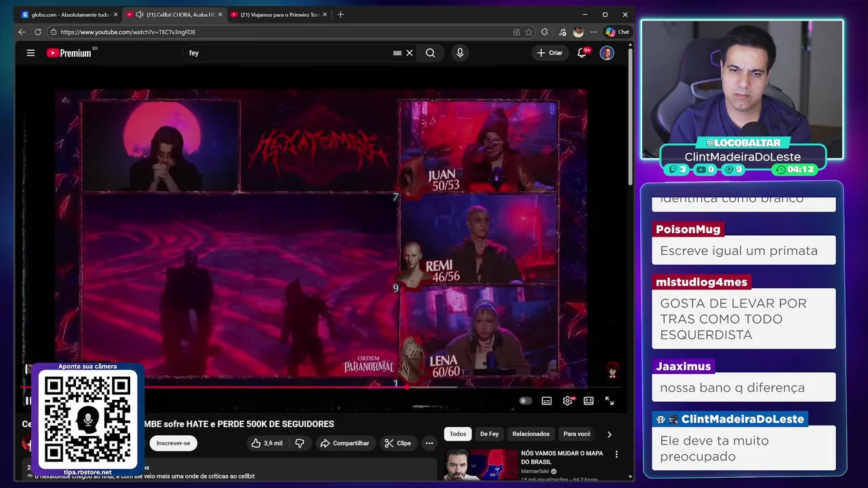Open the Copilot Chat sidebar button
This screenshot has height=488, width=868.
pos(617,32)
